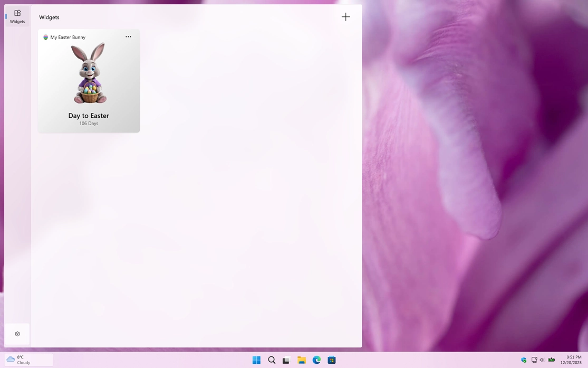Click the Easter Bunny image thumbnail

(88, 73)
